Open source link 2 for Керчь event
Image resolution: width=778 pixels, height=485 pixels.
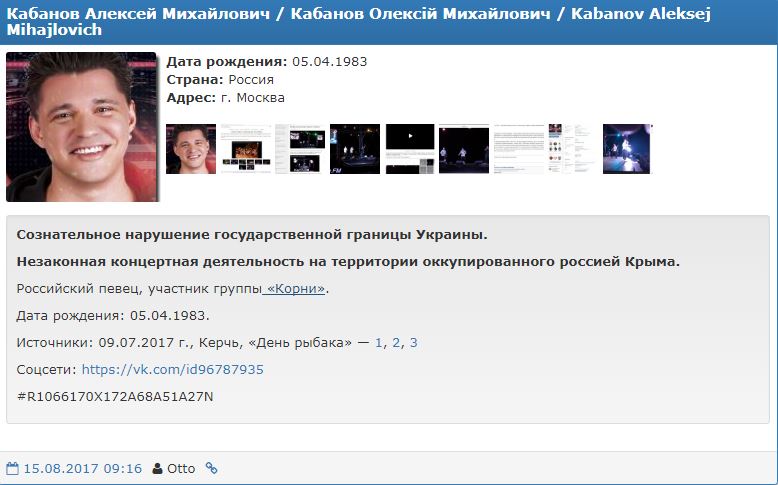[396, 343]
